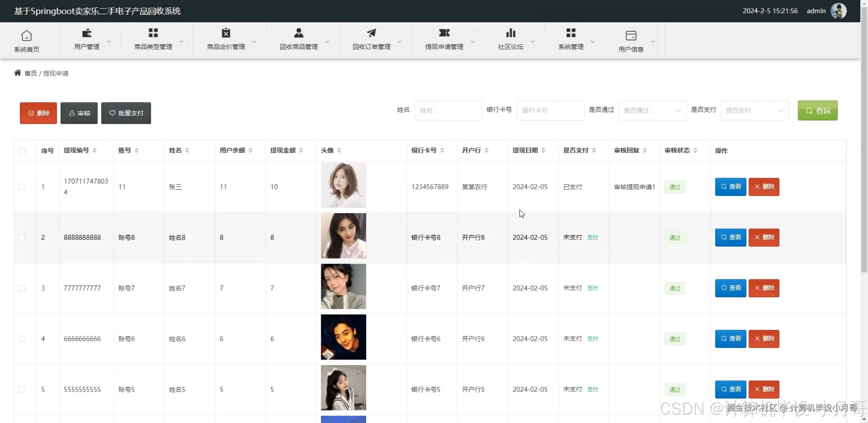Click the 商品定价管理 clipboard icon
Image resolution: width=868 pixels, height=423 pixels.
coord(226,33)
